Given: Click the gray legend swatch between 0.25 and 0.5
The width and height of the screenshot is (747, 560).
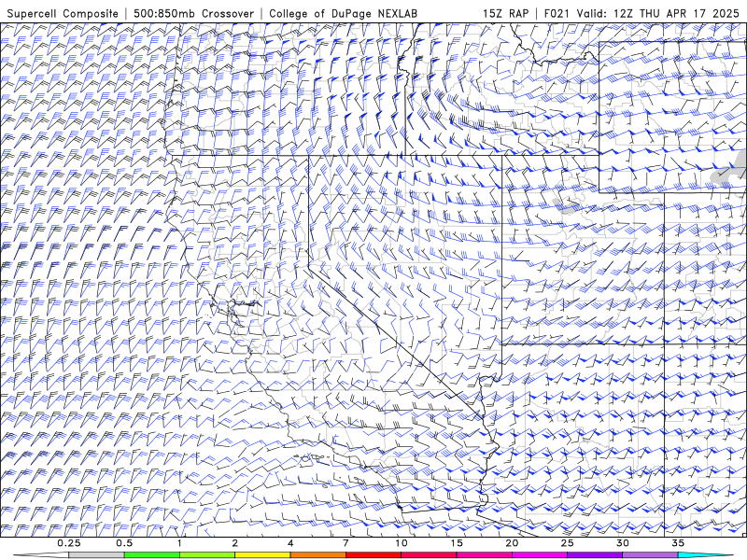Looking at the screenshot, I should 96,555.
